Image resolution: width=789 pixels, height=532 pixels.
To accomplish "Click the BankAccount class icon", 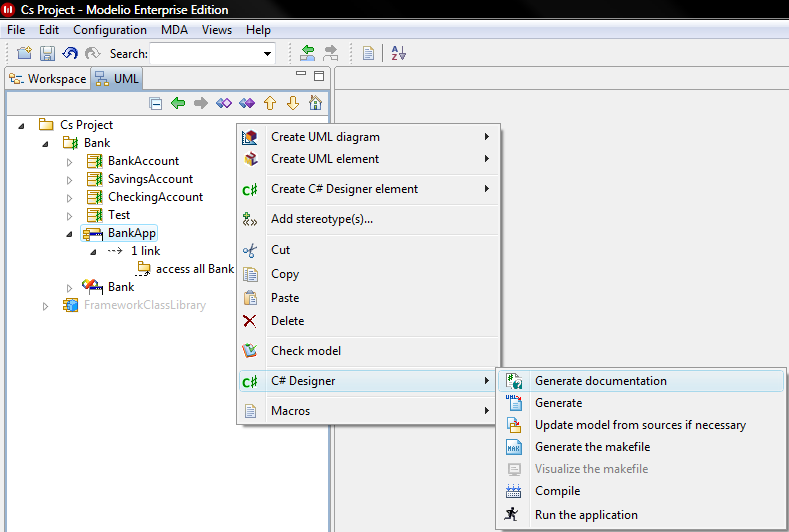I will (x=95, y=161).
